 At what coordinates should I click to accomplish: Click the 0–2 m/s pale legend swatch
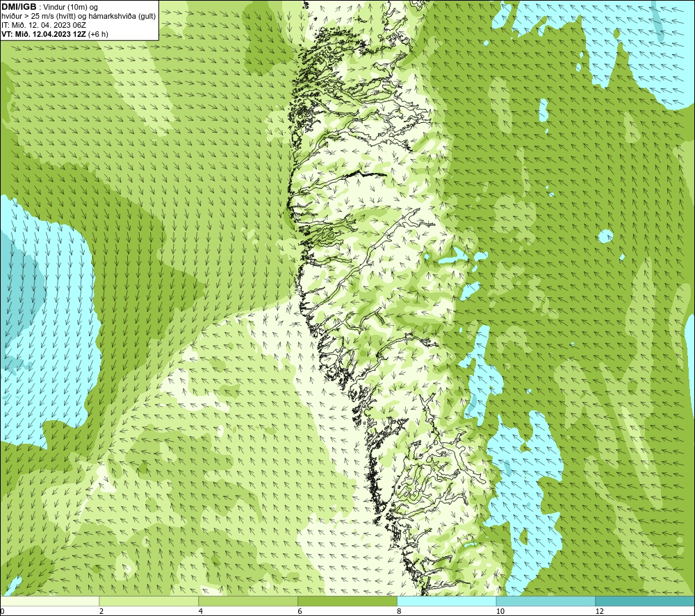[49, 601]
